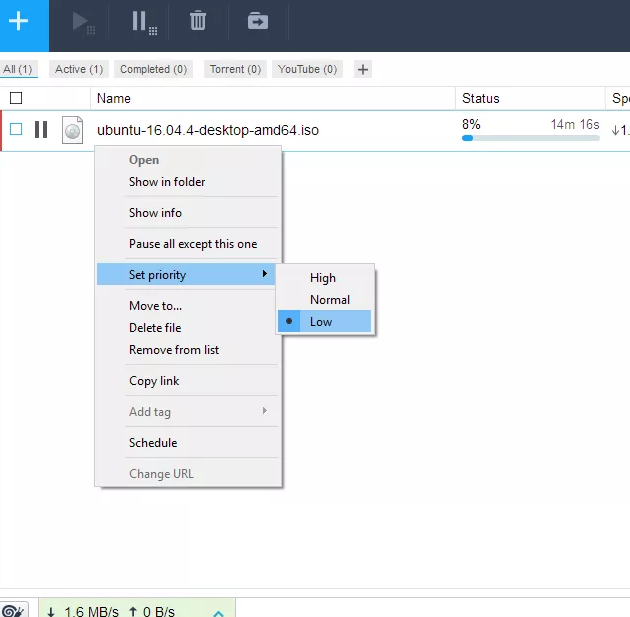Image resolution: width=630 pixels, height=617 pixels.
Task: Click the start all downloads play icon
Action: click(83, 22)
